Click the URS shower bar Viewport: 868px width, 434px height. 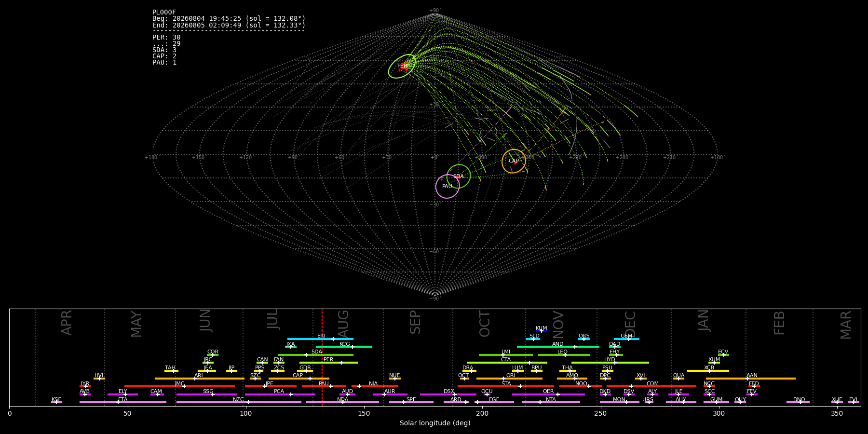pos(649,402)
